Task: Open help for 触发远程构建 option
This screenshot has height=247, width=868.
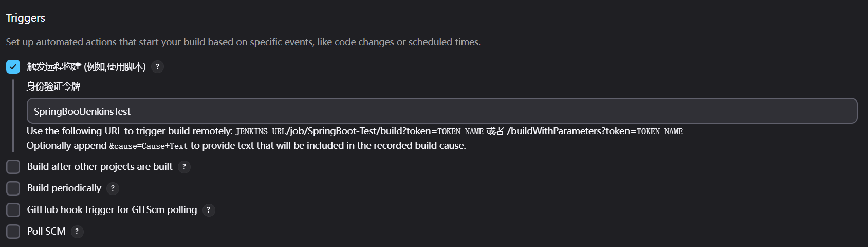Action: pos(158,67)
